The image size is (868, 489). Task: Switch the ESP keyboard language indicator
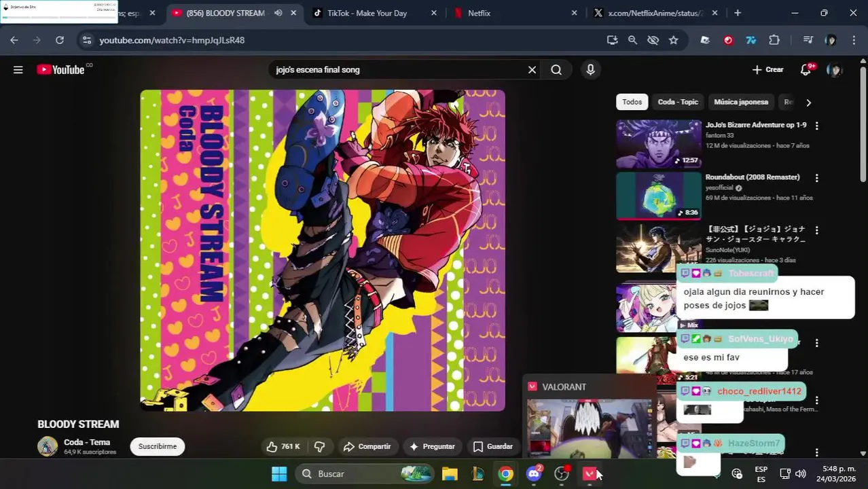(761, 473)
